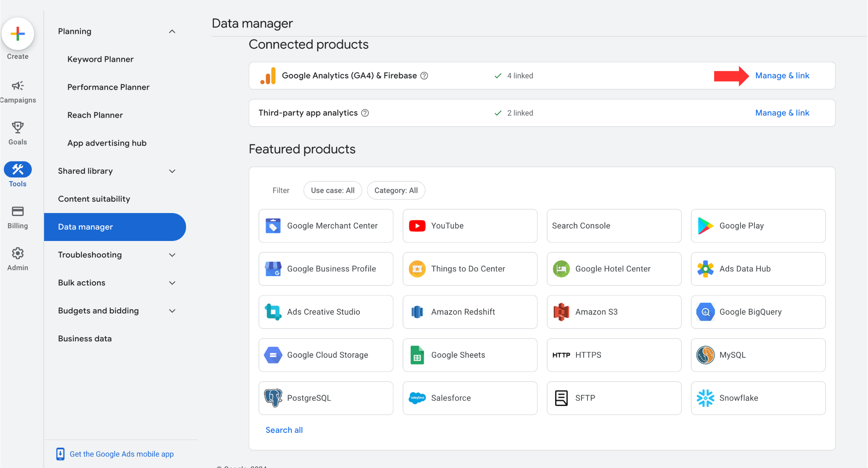This screenshot has height=468, width=868.
Task: Click Manage & link for Third-party app analytics
Action: pyautogui.click(x=782, y=113)
